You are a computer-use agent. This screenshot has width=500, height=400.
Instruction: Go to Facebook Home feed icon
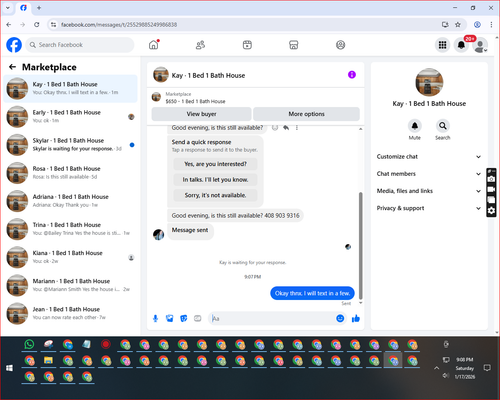coord(154,45)
